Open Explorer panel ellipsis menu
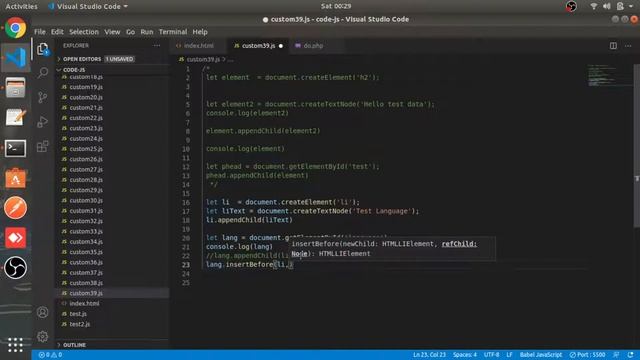The width and height of the screenshot is (640, 360). (x=157, y=46)
